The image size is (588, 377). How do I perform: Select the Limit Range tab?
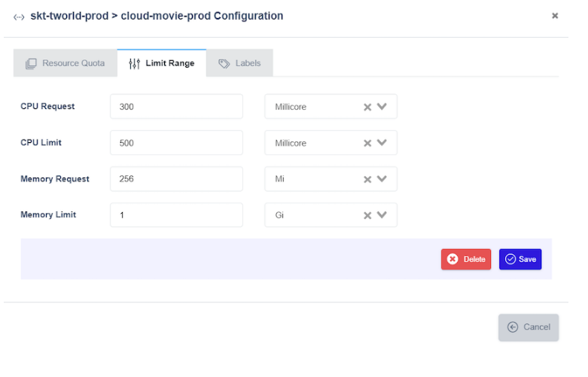(x=162, y=63)
